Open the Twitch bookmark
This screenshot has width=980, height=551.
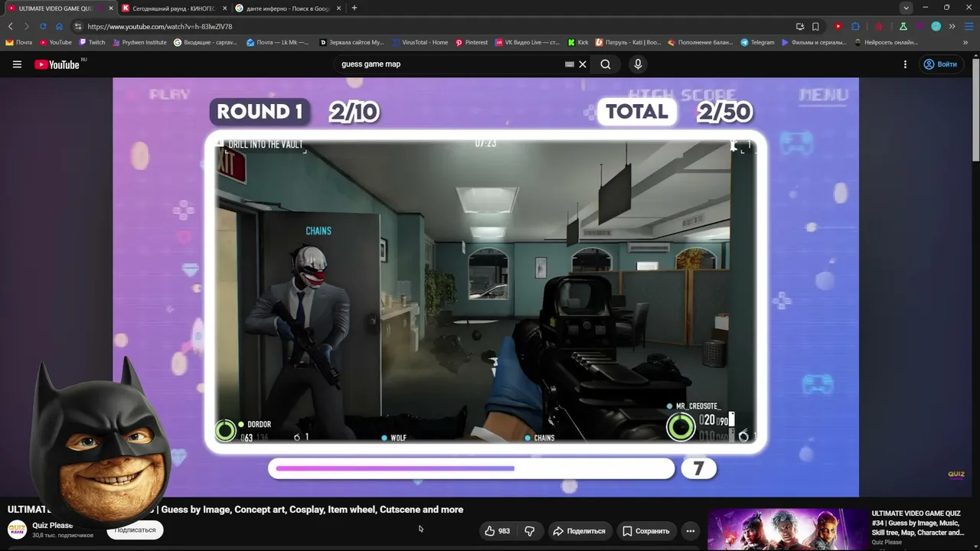92,43
